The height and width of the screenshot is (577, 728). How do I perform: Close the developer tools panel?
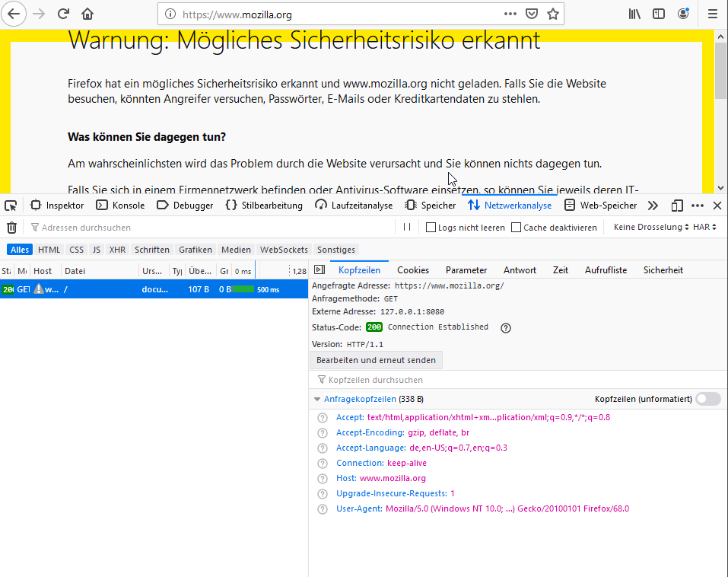[717, 206]
